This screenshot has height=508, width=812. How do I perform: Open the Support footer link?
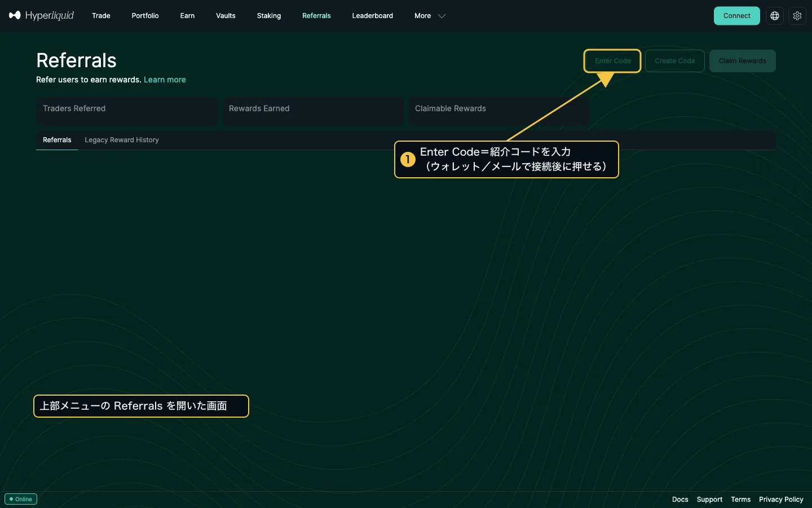coord(709,500)
